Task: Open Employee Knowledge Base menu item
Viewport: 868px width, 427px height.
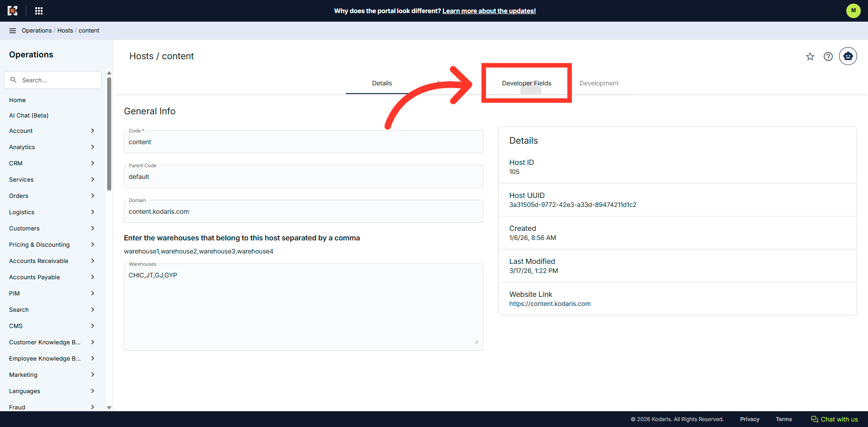Action: click(x=45, y=358)
